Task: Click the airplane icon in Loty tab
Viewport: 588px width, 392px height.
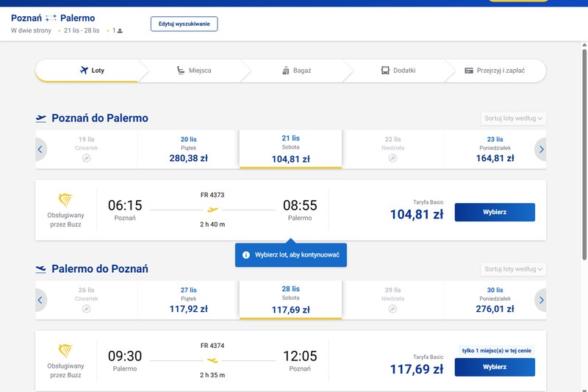Action: coord(84,70)
